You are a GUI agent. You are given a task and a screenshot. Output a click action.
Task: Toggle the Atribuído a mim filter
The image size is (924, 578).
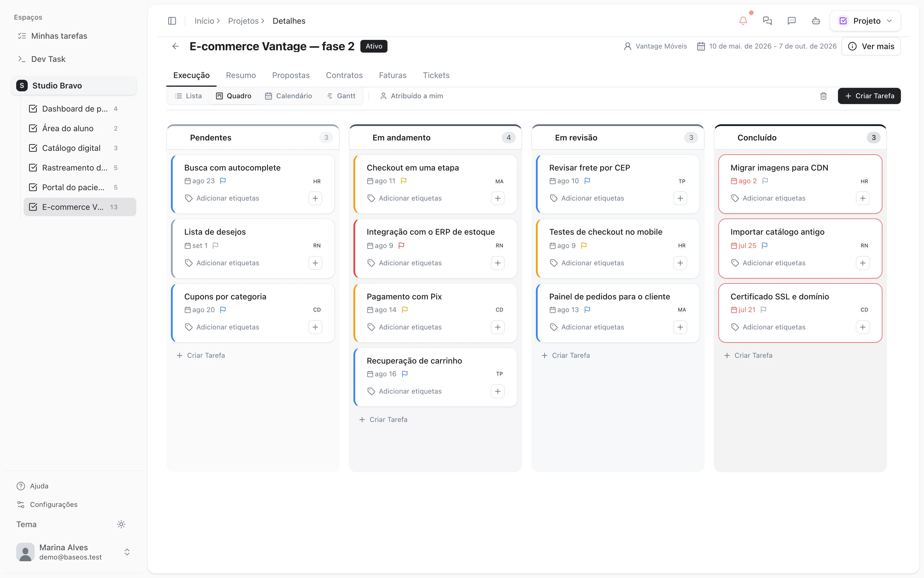click(x=411, y=96)
